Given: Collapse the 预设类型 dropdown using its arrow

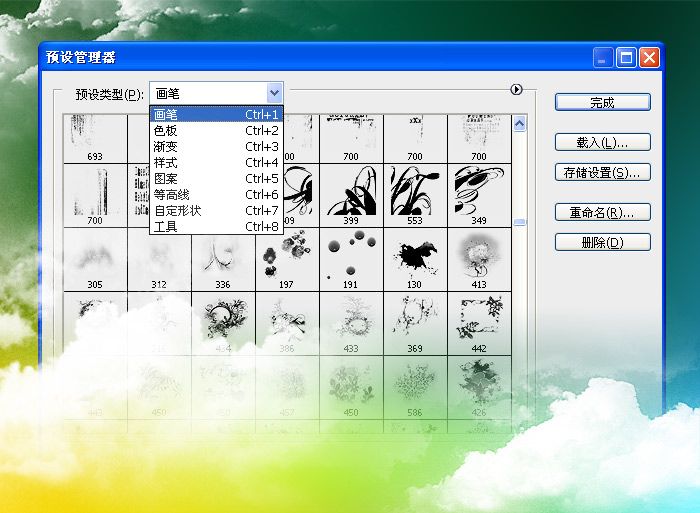Looking at the screenshot, I should (275, 93).
